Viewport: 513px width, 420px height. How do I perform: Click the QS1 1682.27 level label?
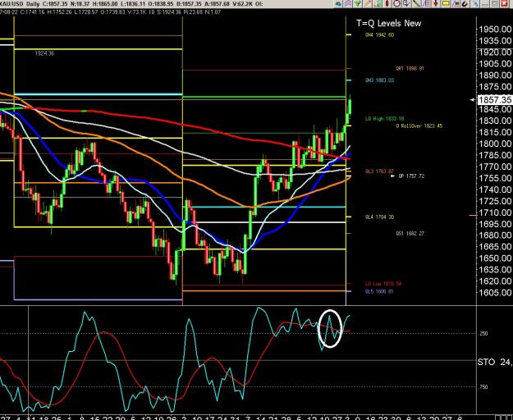pos(410,233)
